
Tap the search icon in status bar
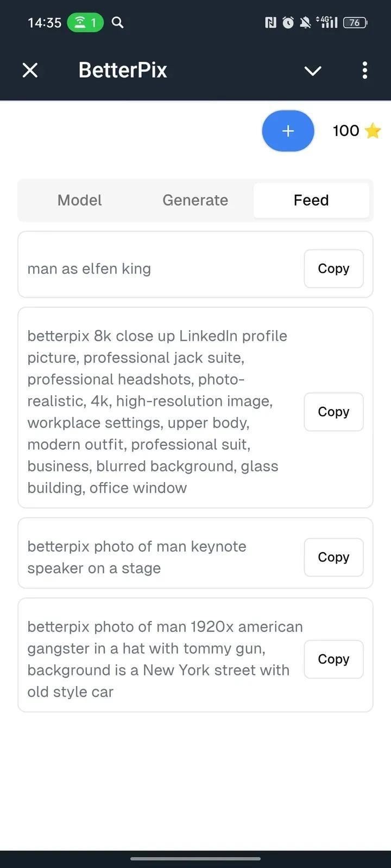click(x=117, y=23)
